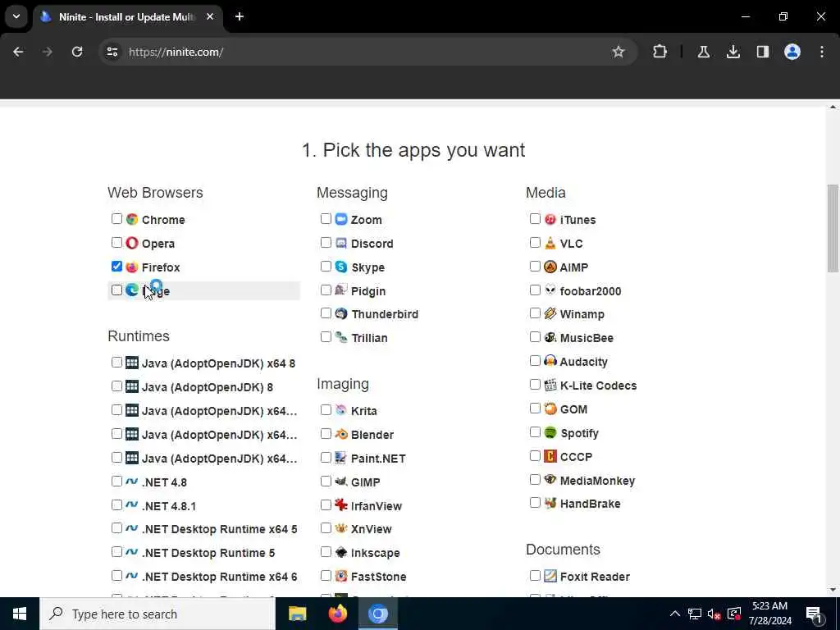The image size is (840, 630).
Task: View site information button in address bar
Action: click(x=112, y=52)
